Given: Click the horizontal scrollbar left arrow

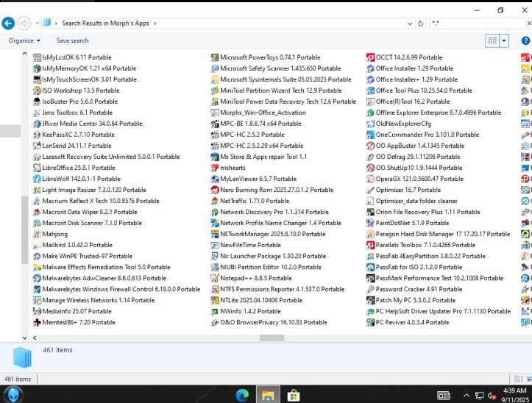Looking at the screenshot, I should pos(35,338).
